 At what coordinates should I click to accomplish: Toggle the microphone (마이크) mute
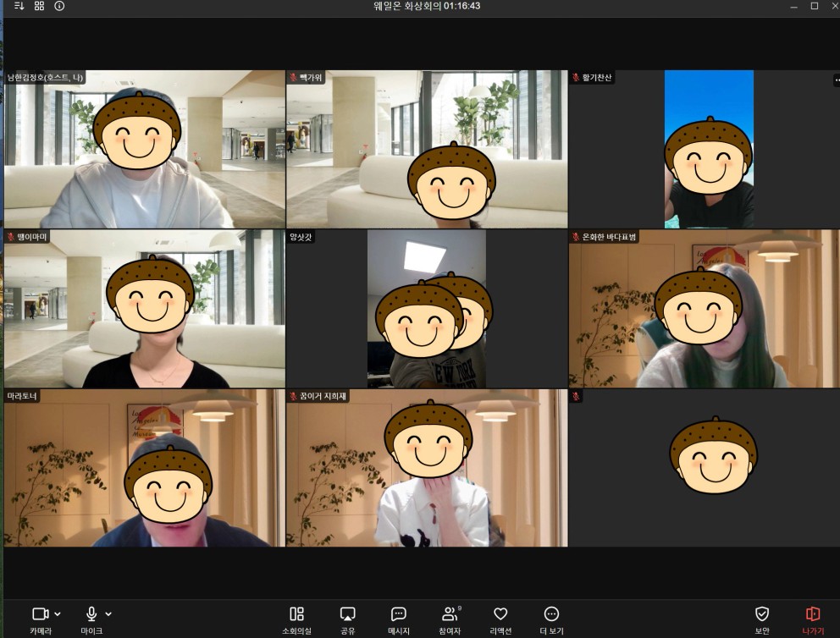click(x=91, y=613)
